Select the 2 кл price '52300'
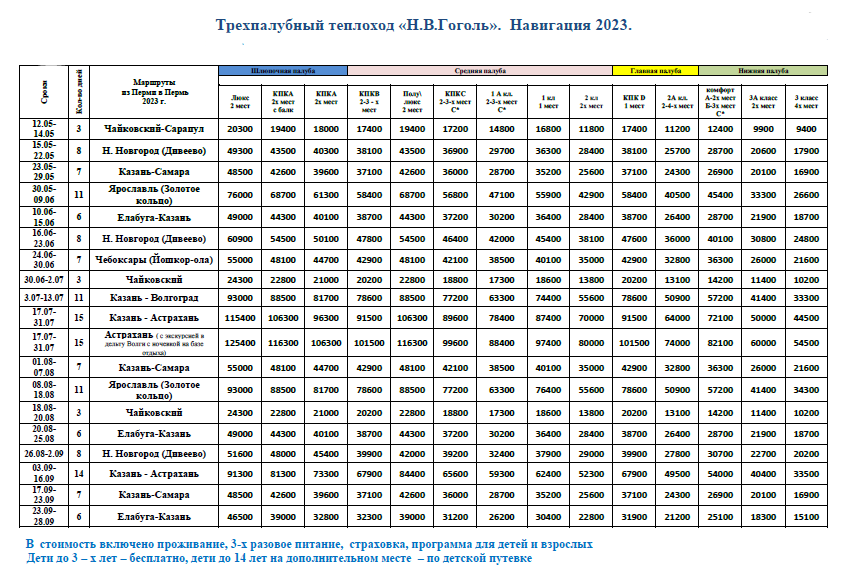The width and height of the screenshot is (849, 586). tap(591, 474)
